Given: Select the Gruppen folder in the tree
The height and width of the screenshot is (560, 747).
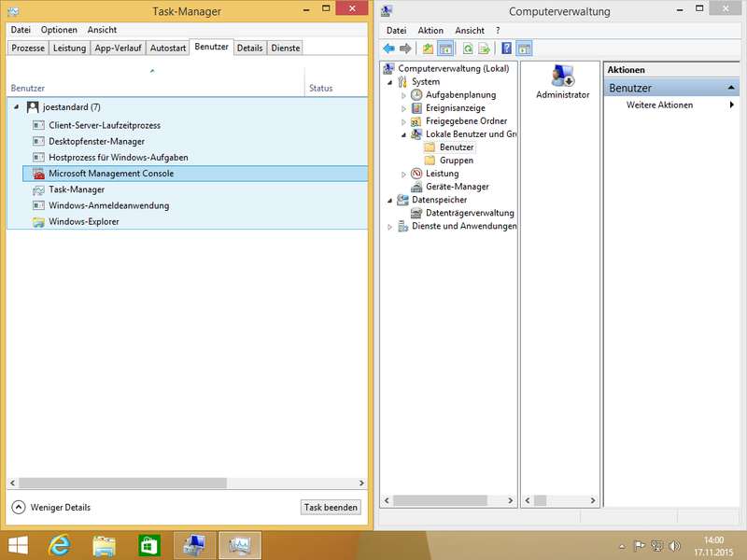Looking at the screenshot, I should tap(456, 161).
